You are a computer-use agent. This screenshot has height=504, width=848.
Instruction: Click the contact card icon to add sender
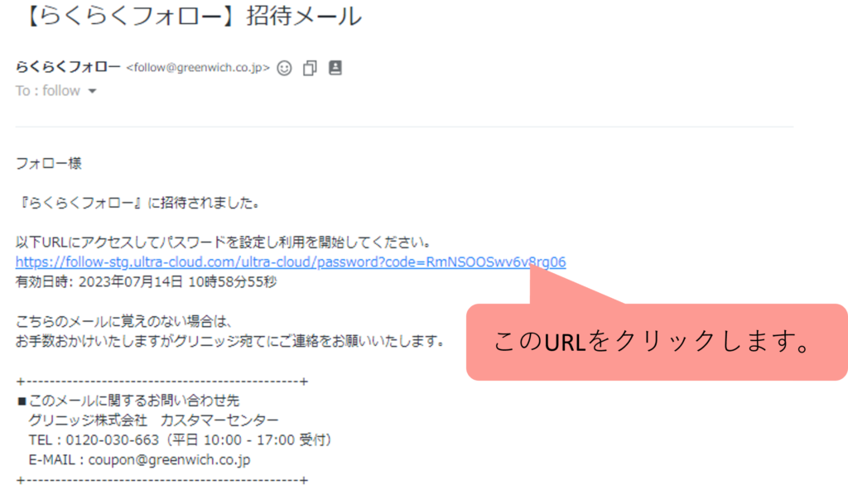click(x=335, y=68)
